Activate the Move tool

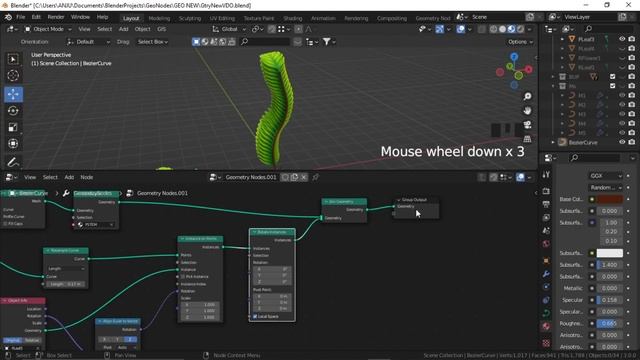13,94
